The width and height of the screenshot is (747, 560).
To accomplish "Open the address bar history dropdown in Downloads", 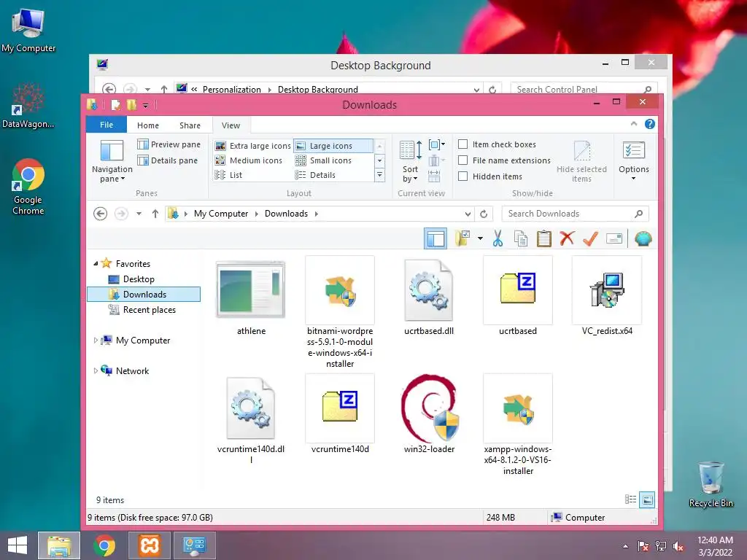I will [x=468, y=214].
